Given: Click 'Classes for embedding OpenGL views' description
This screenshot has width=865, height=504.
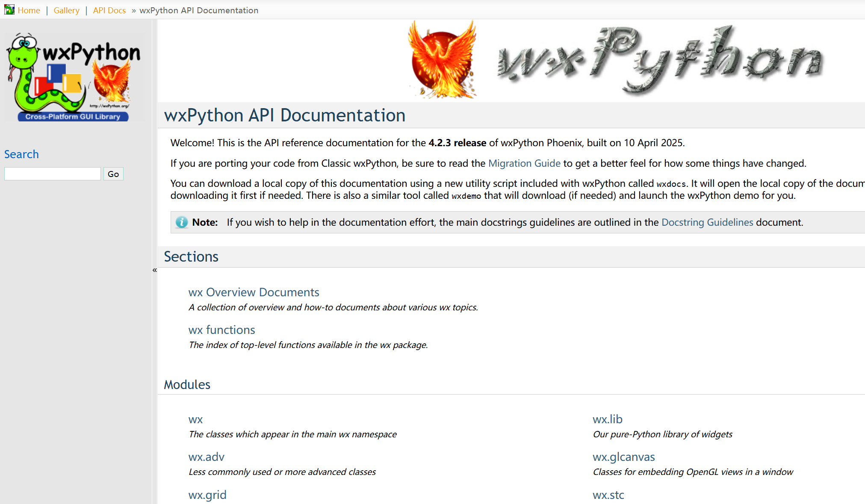Looking at the screenshot, I should coord(693,472).
